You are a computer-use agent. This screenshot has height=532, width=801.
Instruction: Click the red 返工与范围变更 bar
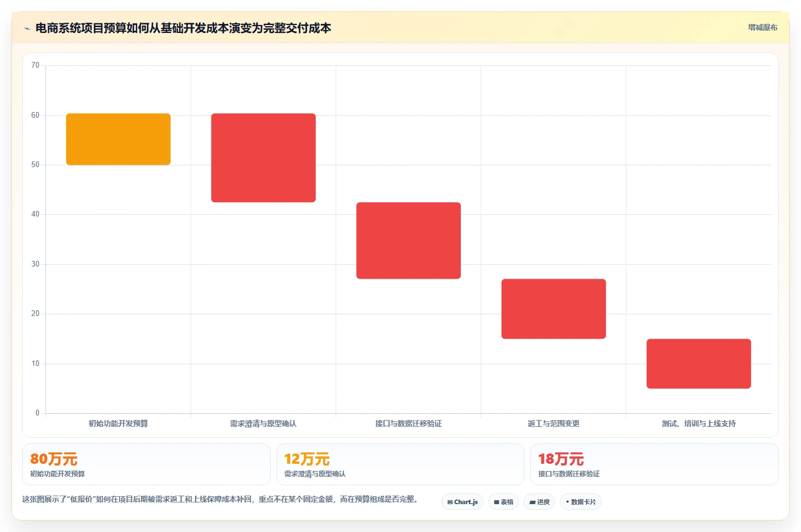click(554, 309)
